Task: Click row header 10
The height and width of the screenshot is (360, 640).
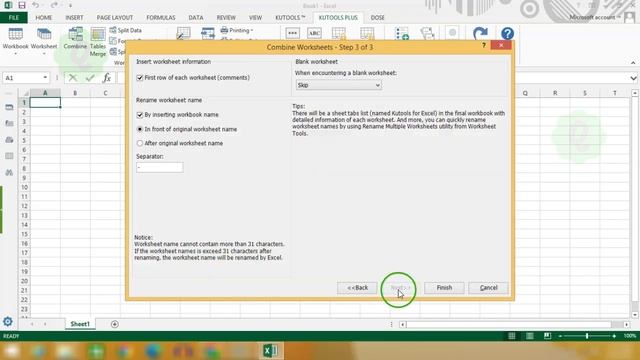Action: pyautogui.click(x=24, y=187)
